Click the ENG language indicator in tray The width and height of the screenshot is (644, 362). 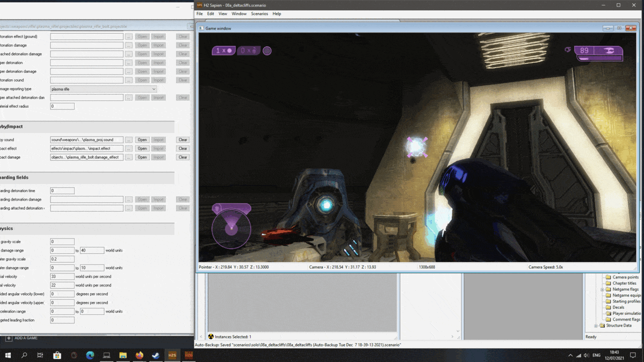click(596, 356)
